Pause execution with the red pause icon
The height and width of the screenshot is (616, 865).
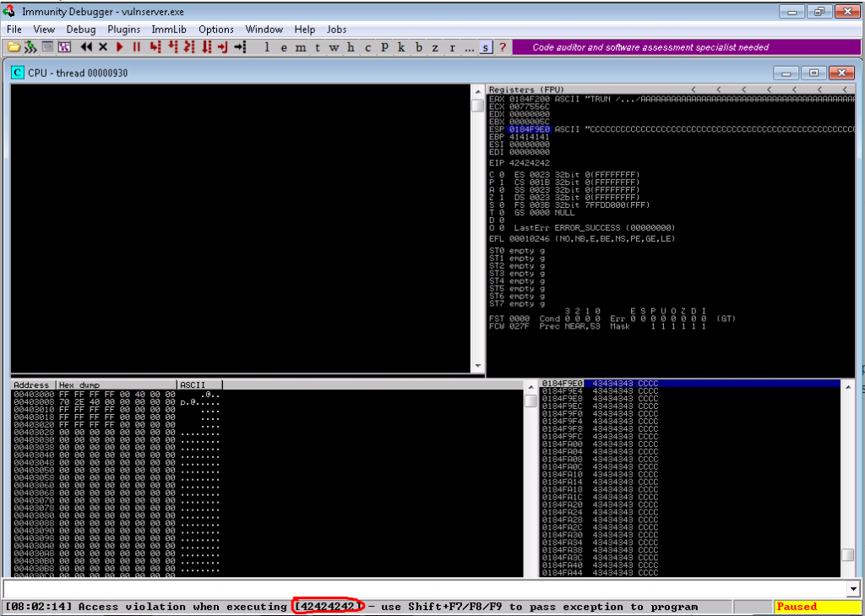click(136, 47)
